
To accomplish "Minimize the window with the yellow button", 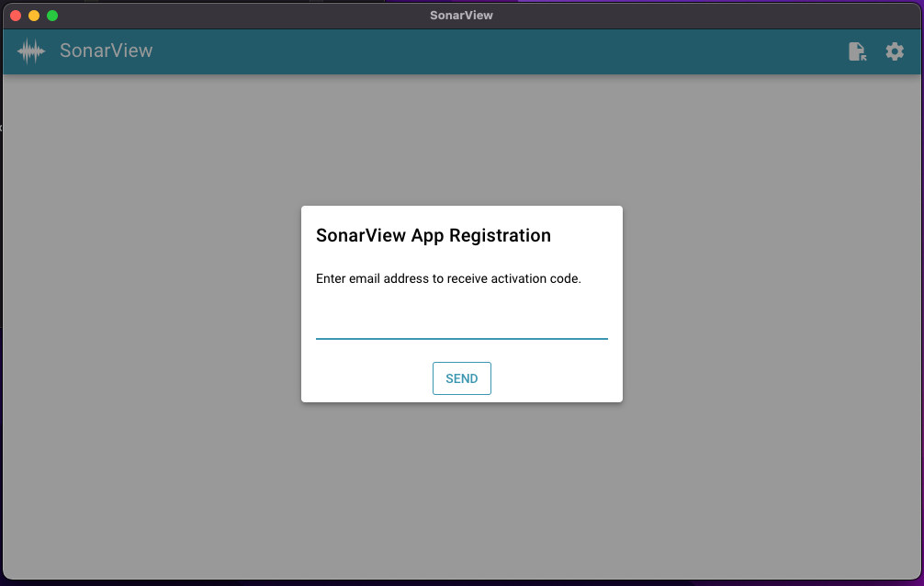I will pos(34,16).
